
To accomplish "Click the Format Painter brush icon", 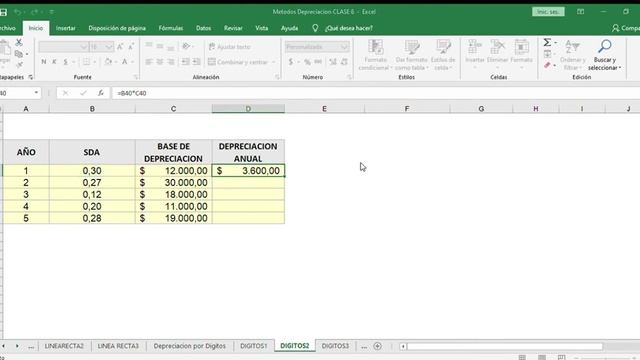I will coord(19,65).
